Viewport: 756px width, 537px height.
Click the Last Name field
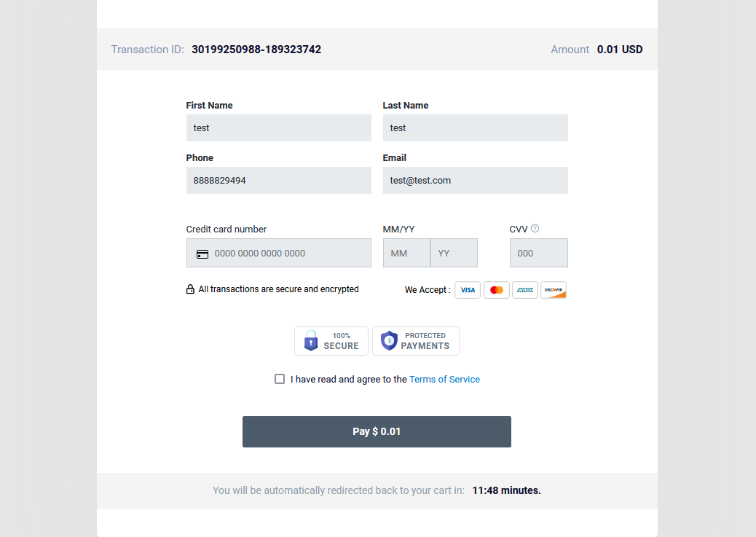pyautogui.click(x=476, y=128)
